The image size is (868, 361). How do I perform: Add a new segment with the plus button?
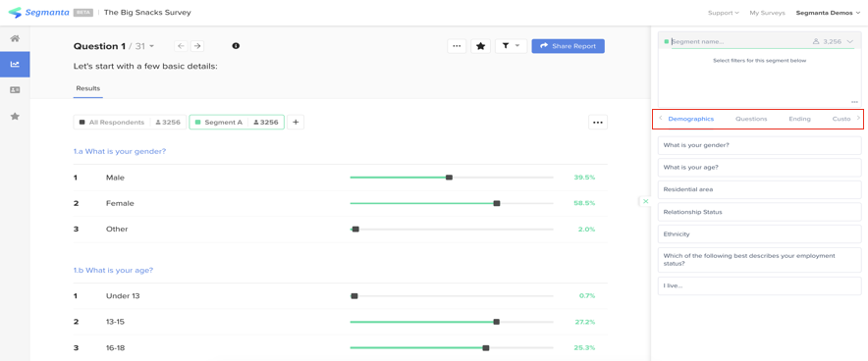click(x=296, y=123)
